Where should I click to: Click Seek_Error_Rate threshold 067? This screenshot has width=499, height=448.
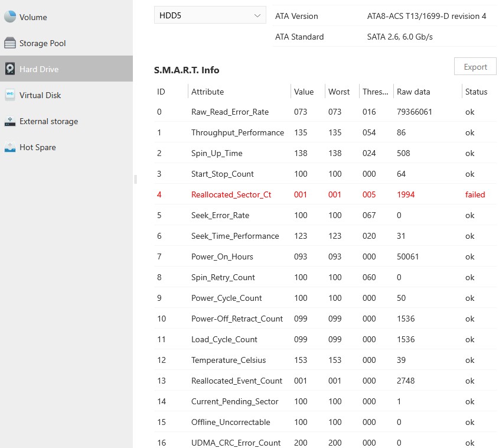(x=369, y=215)
